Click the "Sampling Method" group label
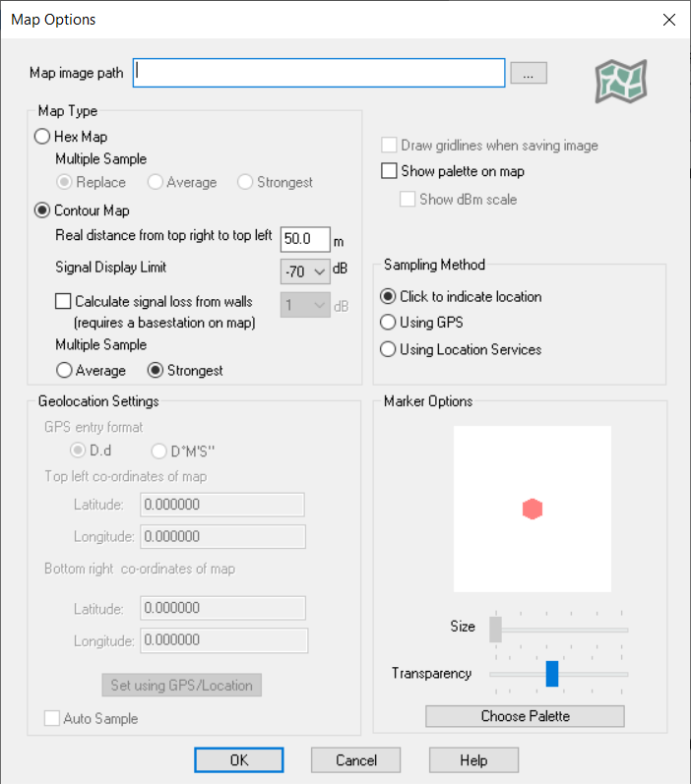This screenshot has height=784, width=691. coord(434,265)
